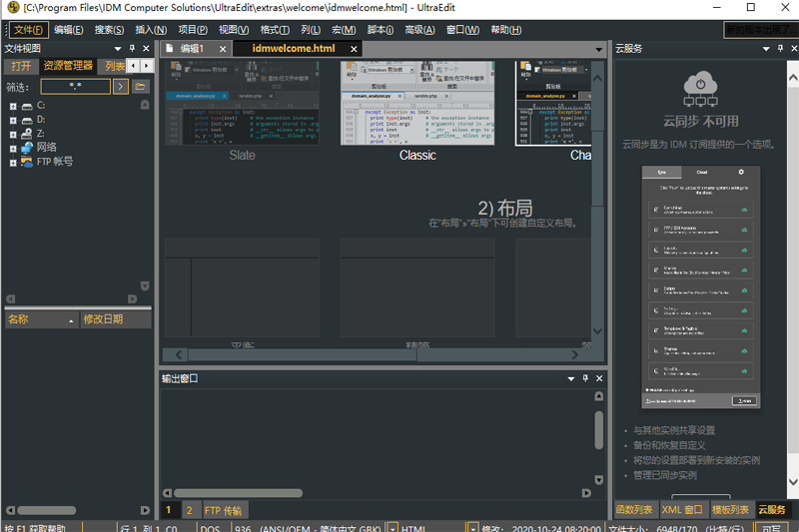Close the 输出窗口 panel
The image size is (799, 532).
(599, 378)
